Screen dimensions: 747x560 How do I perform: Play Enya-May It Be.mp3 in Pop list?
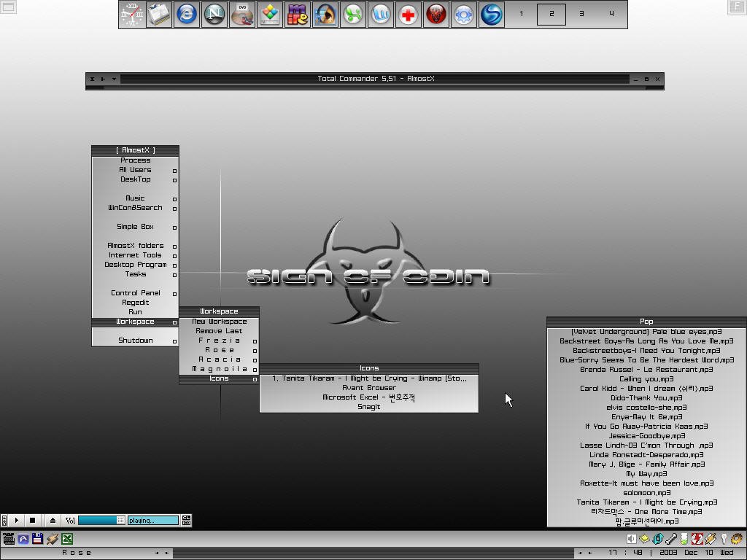pos(646,417)
